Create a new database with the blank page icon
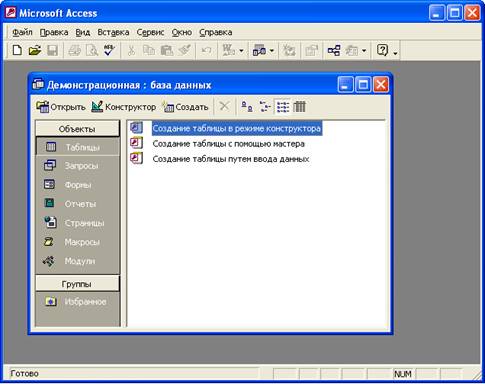This screenshot has width=485, height=384. 17,50
